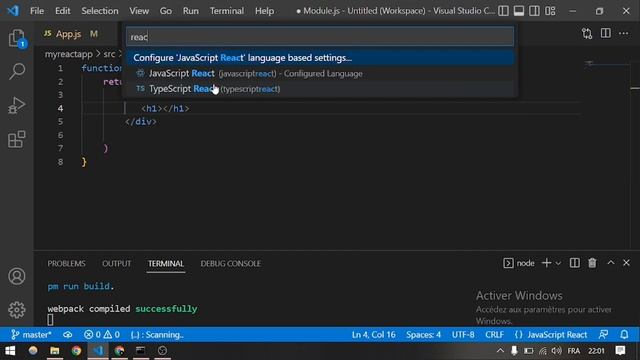Click myreactapp breadcrumb

coord(69,54)
